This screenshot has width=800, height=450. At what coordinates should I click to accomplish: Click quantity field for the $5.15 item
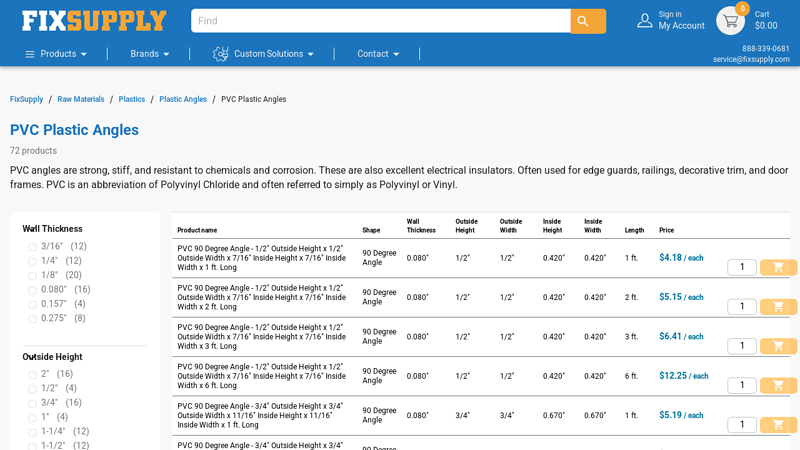742,306
